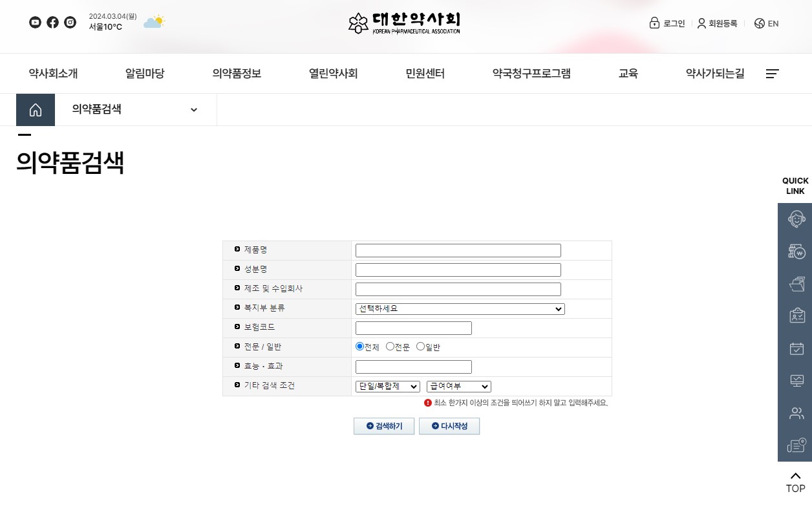The width and height of the screenshot is (812, 514).
Task: Open the 복지부 분류 선택하세요 dropdown
Action: click(460, 309)
